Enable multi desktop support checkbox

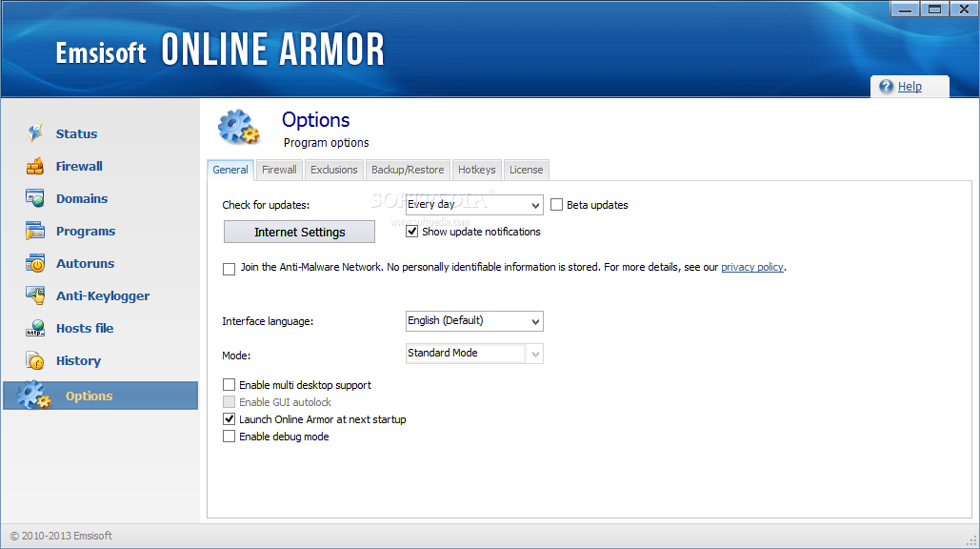coord(229,384)
